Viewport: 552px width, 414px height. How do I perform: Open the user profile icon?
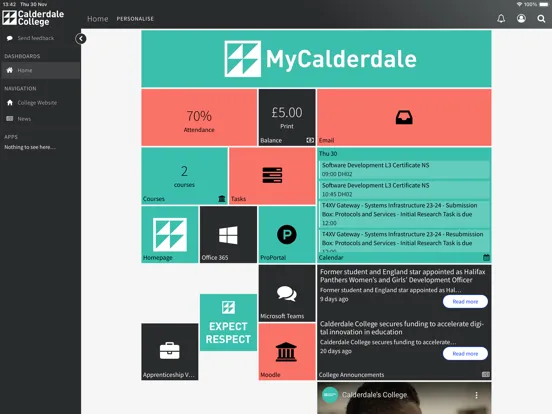click(x=521, y=19)
